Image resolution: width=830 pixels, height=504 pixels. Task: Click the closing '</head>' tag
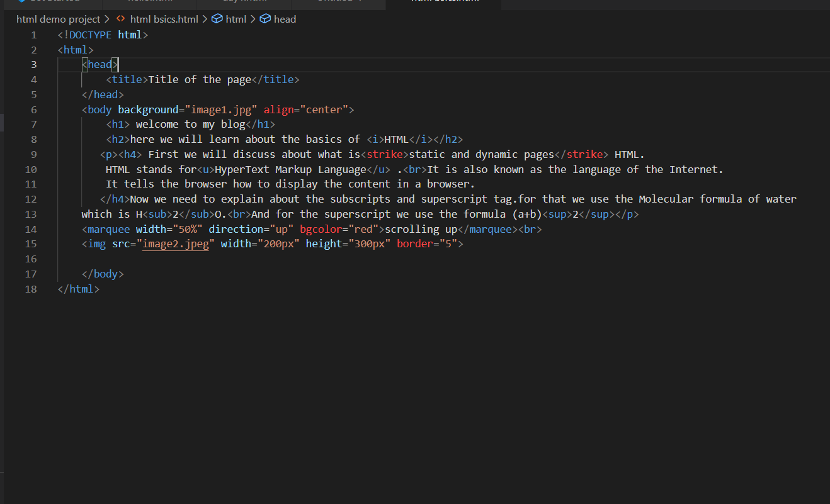(103, 94)
